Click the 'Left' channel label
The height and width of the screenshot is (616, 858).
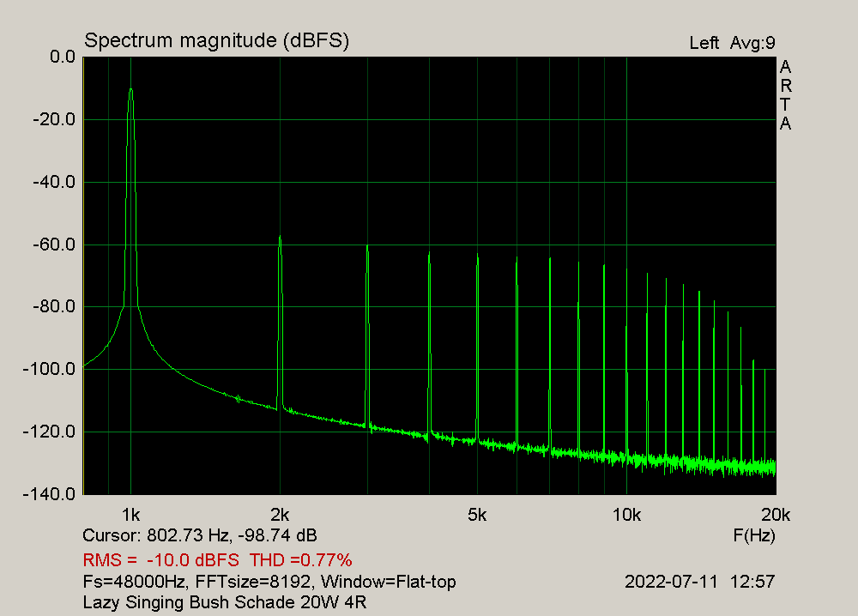point(704,43)
